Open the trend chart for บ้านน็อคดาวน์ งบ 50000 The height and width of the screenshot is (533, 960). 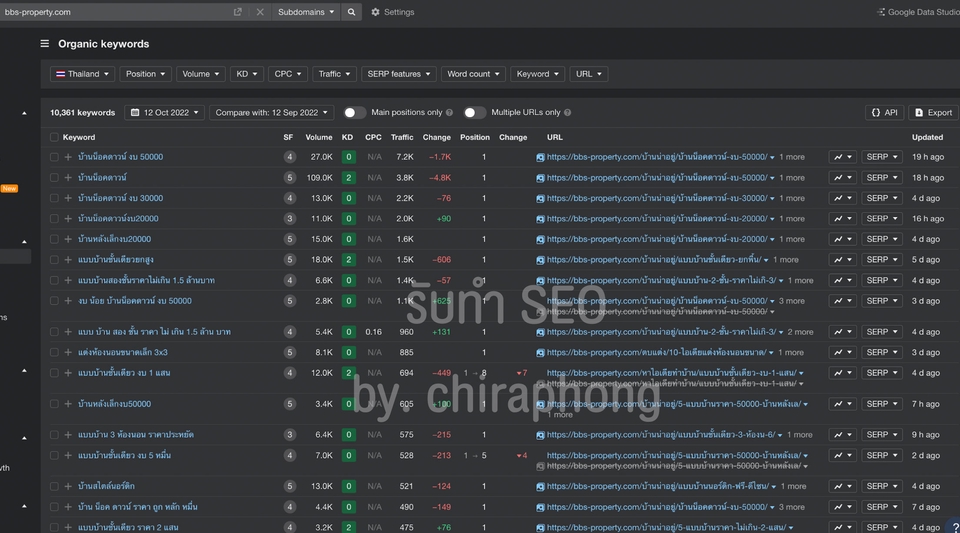[x=842, y=157]
